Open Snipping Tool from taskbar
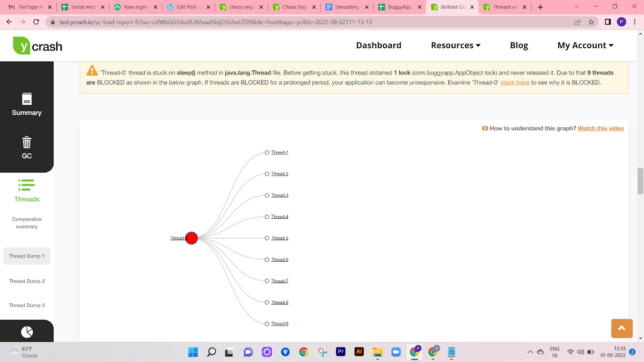 click(x=322, y=352)
